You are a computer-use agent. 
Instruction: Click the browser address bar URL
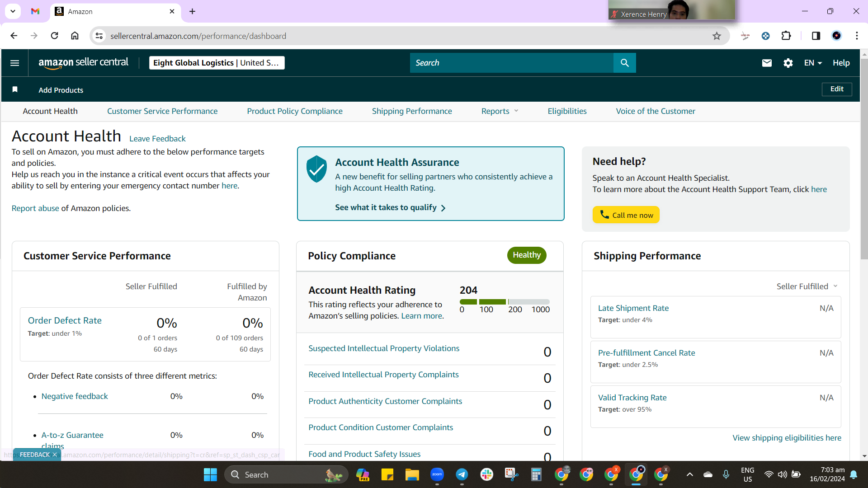[x=198, y=36]
